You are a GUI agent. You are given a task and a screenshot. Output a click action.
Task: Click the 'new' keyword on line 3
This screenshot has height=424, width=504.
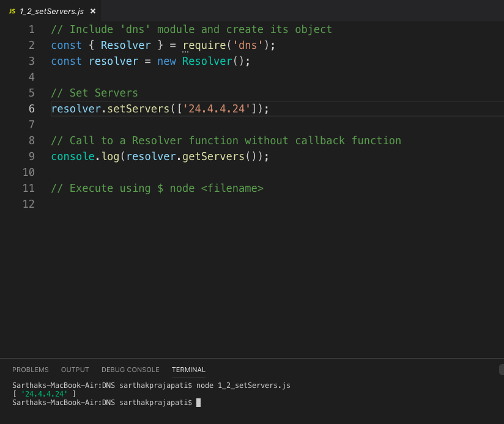pos(166,61)
